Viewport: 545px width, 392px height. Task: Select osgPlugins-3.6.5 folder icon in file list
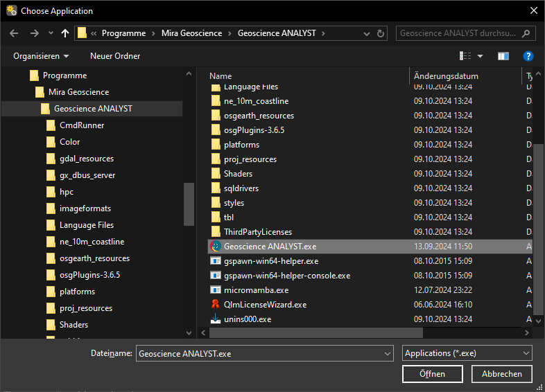(216, 130)
